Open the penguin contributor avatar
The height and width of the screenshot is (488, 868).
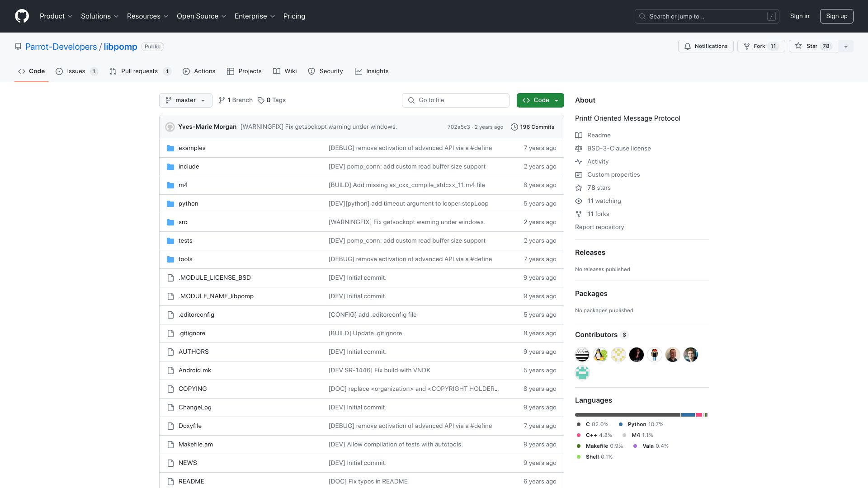pyautogui.click(x=600, y=355)
